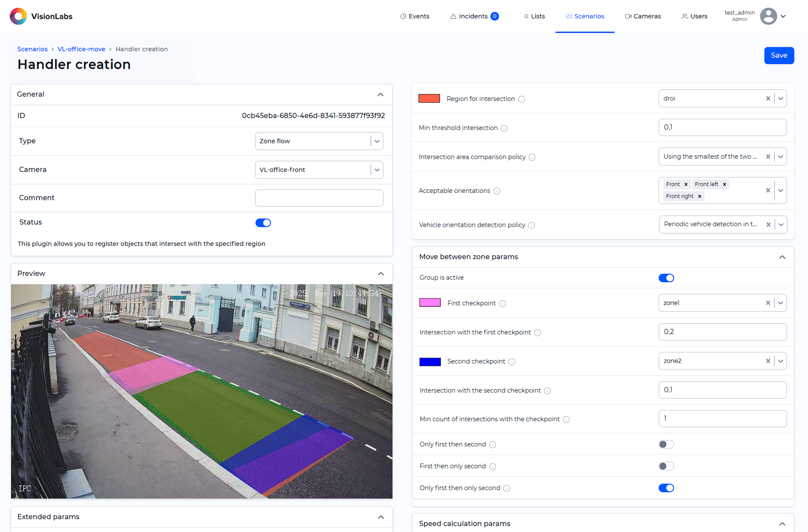The image size is (808, 532).
Task: Open the Cameras tab
Action: tap(643, 16)
